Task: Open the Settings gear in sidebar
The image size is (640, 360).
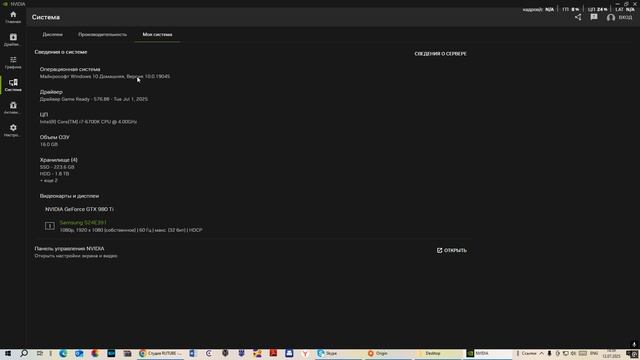Action: click(x=13, y=130)
